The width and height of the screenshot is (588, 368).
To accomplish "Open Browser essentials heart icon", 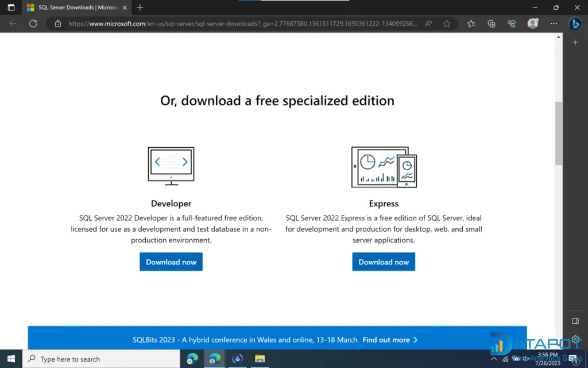I will 512,24.
